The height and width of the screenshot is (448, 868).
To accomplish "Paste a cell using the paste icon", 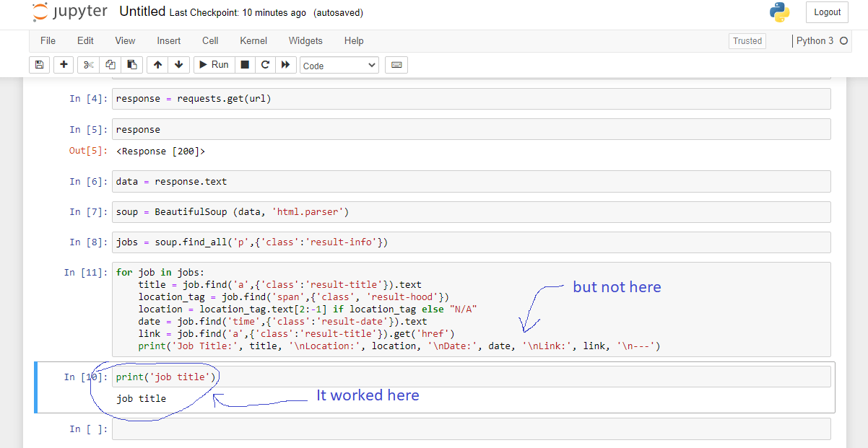I will pyautogui.click(x=132, y=64).
